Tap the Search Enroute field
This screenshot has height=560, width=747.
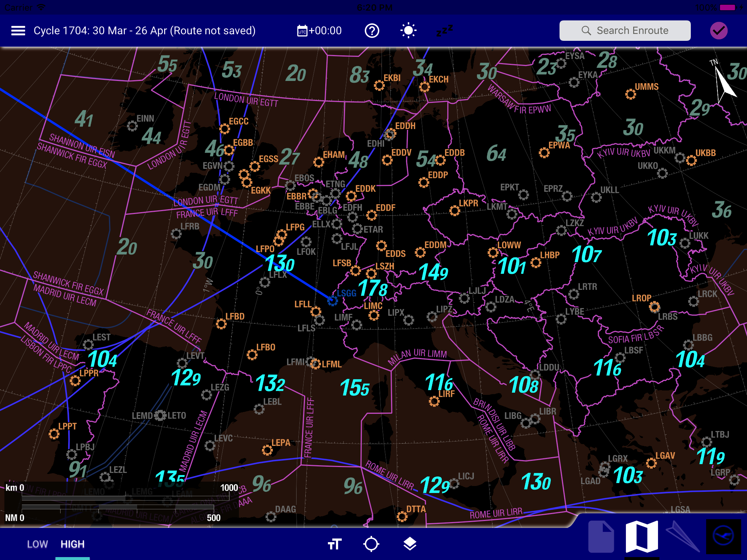[625, 31]
